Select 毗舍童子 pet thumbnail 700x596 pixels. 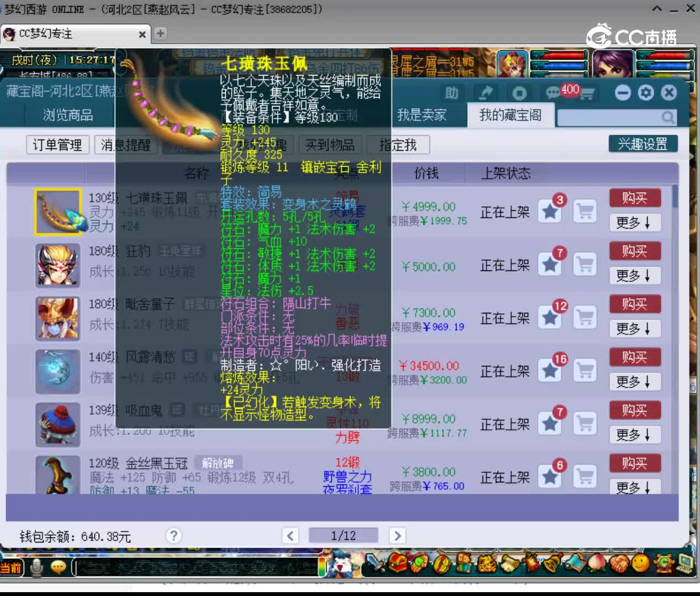click(58, 318)
